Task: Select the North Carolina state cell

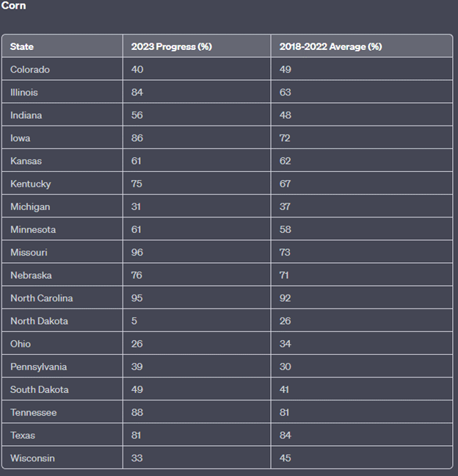Action: [42, 298]
